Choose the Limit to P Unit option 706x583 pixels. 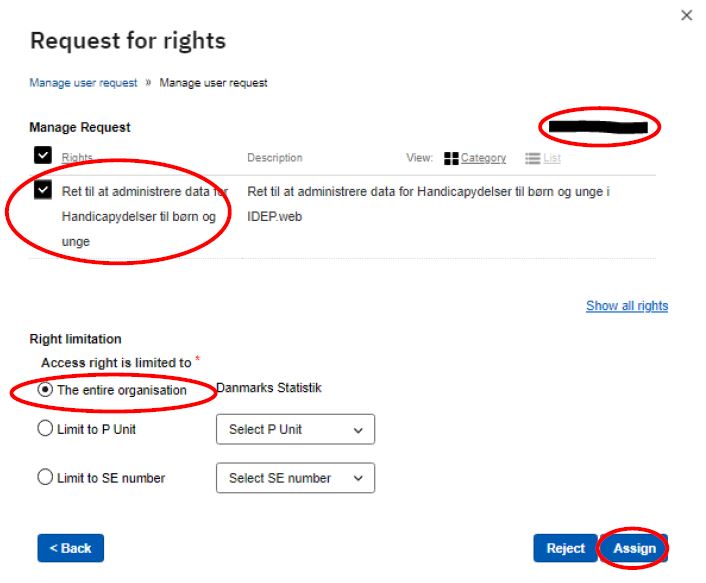pyautogui.click(x=45, y=429)
